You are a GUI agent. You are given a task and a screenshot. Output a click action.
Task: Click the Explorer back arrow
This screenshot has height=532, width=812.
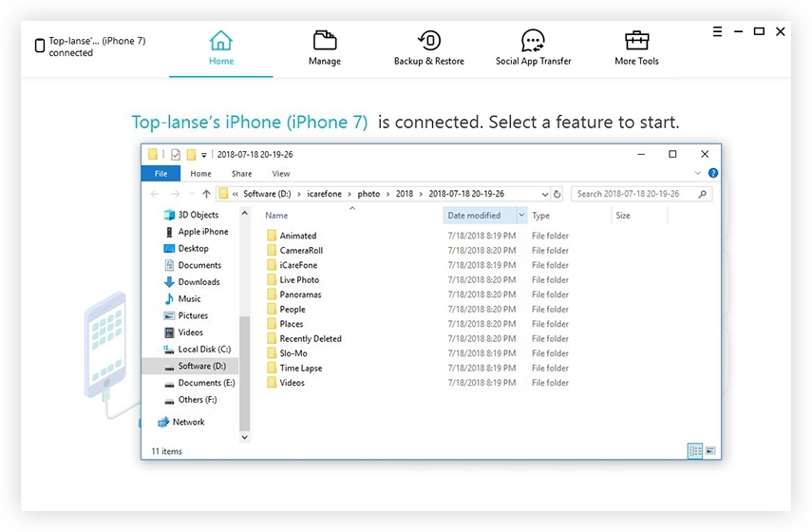click(154, 194)
